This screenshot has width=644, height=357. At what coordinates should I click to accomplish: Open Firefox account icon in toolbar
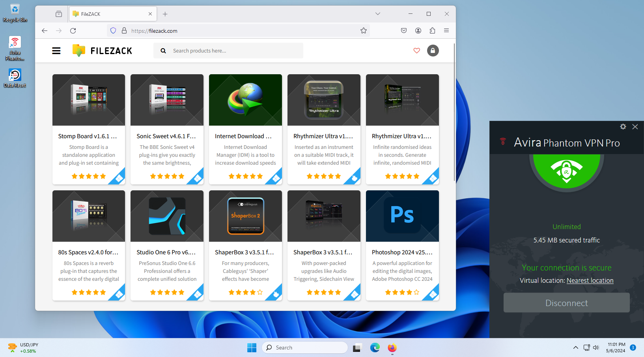tap(418, 30)
